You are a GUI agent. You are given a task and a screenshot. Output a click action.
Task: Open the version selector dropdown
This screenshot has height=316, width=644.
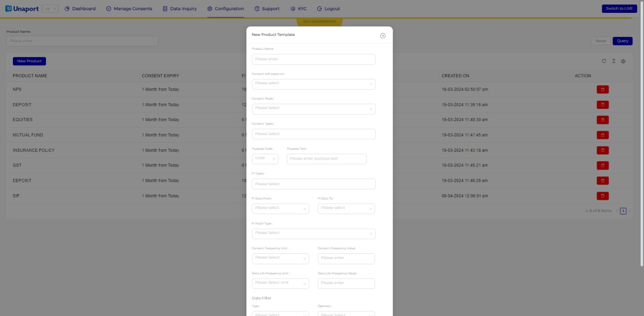50,9
